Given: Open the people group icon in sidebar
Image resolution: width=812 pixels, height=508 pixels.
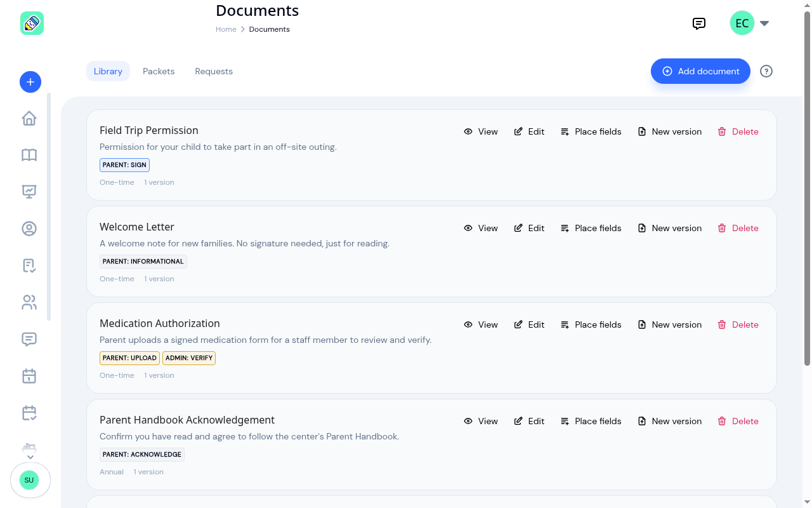Looking at the screenshot, I should [x=29, y=302].
